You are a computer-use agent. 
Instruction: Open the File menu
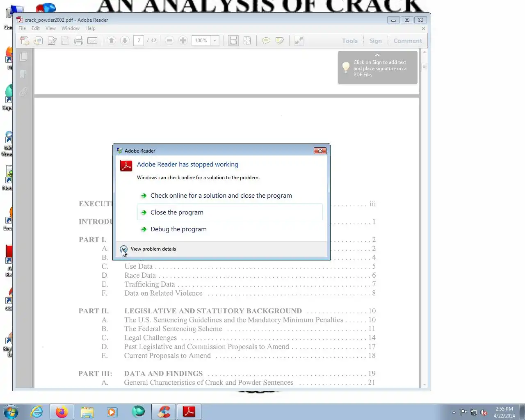[22, 28]
